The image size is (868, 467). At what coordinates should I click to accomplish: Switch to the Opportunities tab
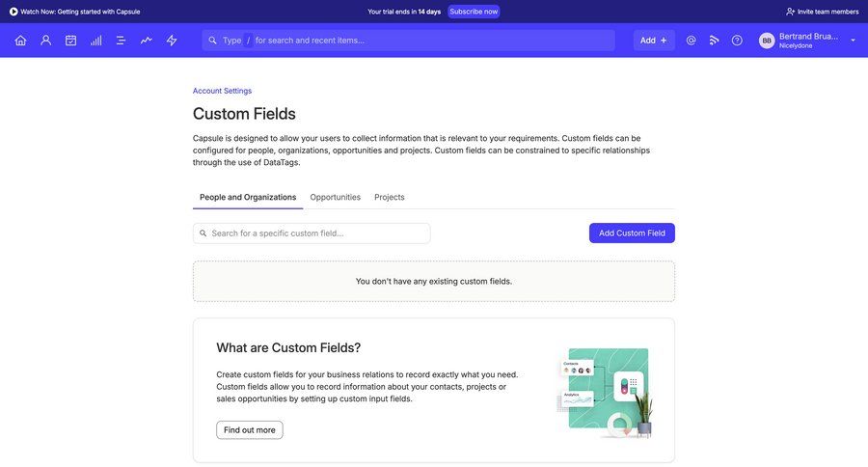(x=335, y=197)
